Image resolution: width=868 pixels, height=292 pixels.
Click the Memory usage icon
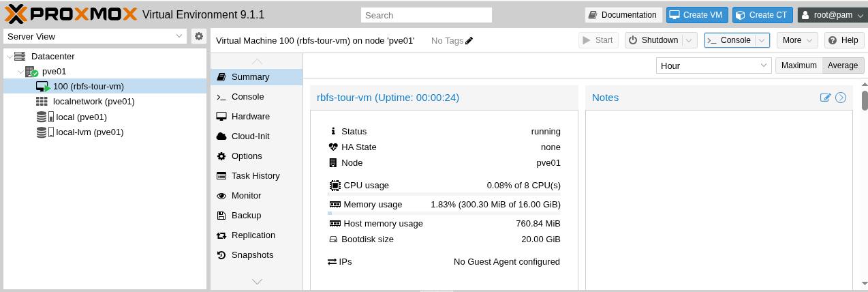(335, 204)
